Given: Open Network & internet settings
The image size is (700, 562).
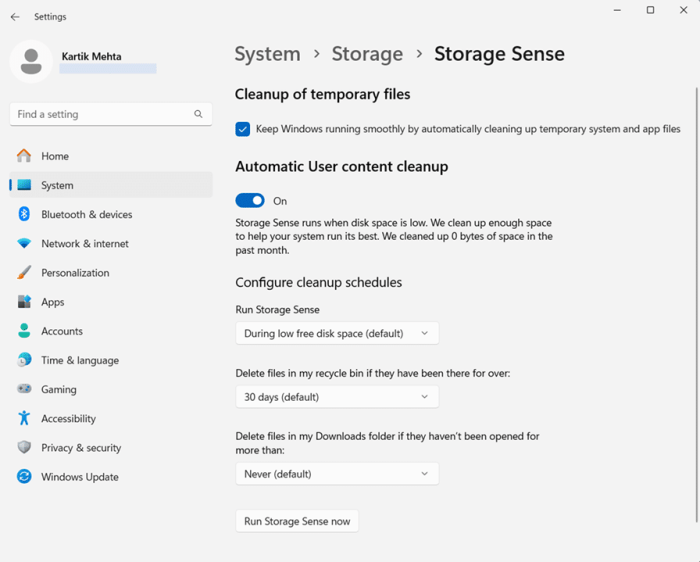Looking at the screenshot, I should point(111,243).
